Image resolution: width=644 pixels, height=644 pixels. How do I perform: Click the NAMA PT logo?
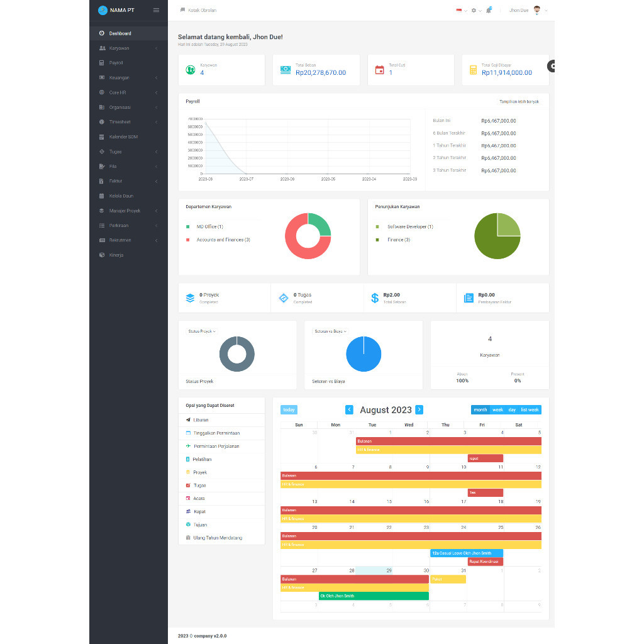tap(103, 10)
